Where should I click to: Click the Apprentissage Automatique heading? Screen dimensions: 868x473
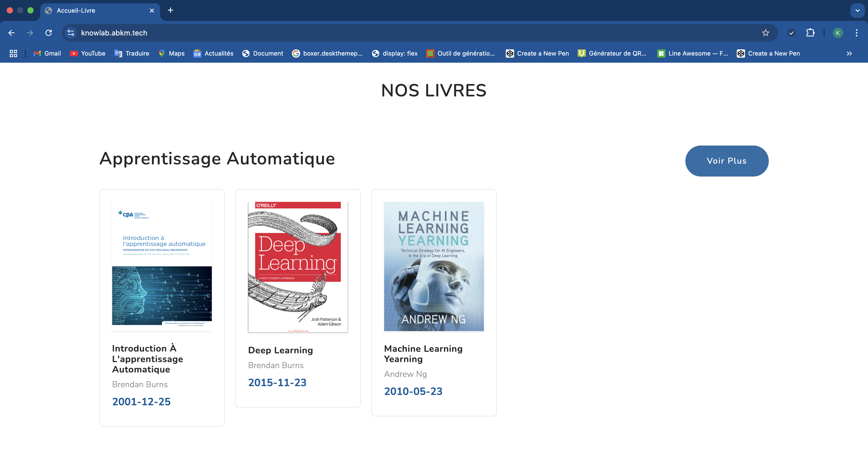click(x=217, y=158)
